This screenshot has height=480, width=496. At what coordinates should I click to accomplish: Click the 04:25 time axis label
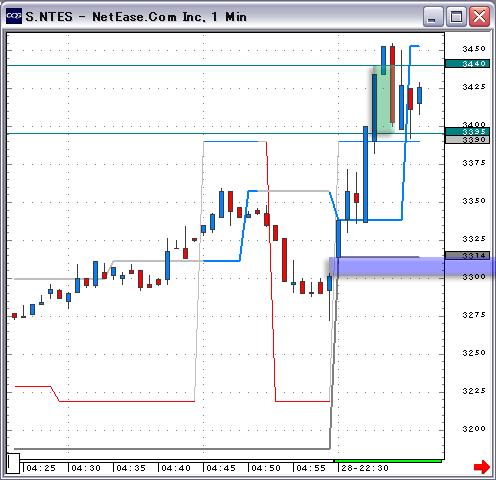[41, 468]
